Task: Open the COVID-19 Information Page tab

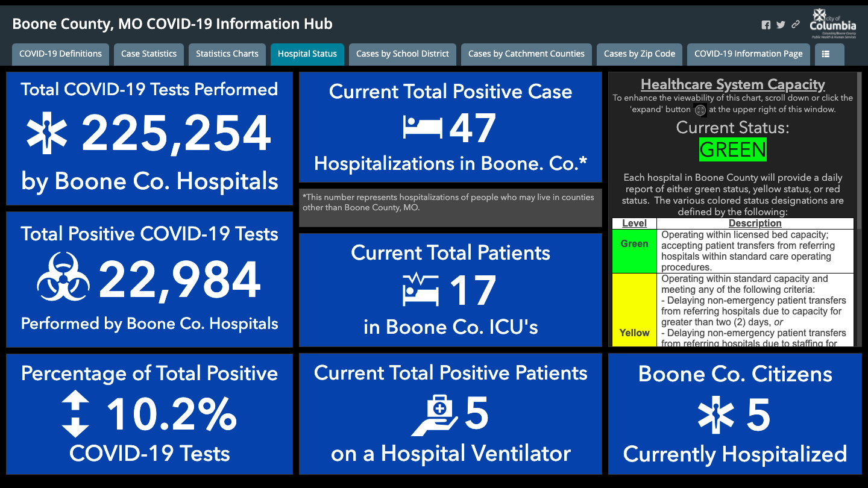Action: click(x=749, y=54)
